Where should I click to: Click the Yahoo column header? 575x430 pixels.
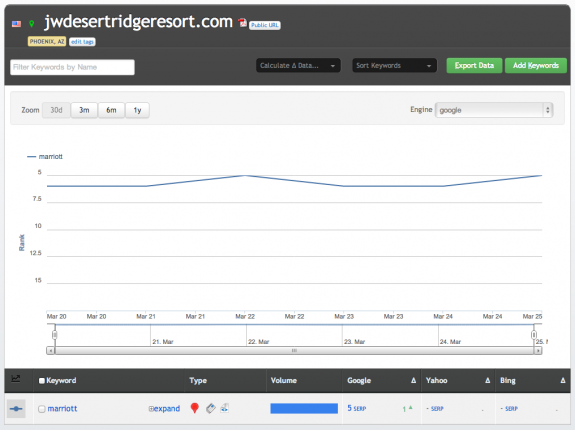click(436, 381)
